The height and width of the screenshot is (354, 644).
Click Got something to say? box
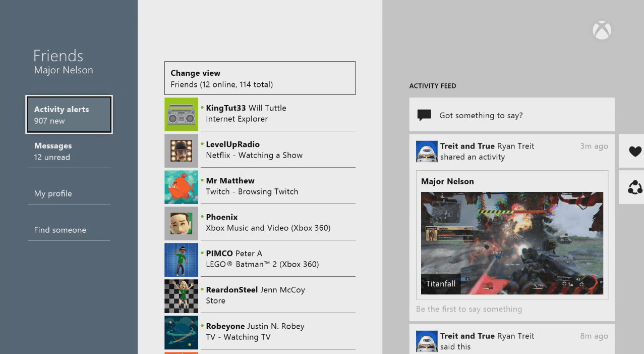click(512, 115)
